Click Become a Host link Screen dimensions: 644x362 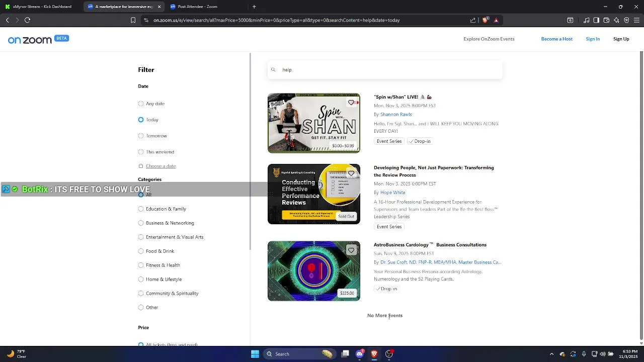[x=556, y=39]
